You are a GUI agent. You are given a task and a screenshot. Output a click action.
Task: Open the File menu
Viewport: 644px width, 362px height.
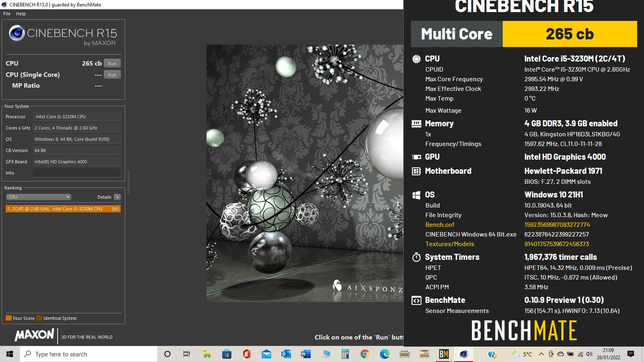click(x=7, y=14)
